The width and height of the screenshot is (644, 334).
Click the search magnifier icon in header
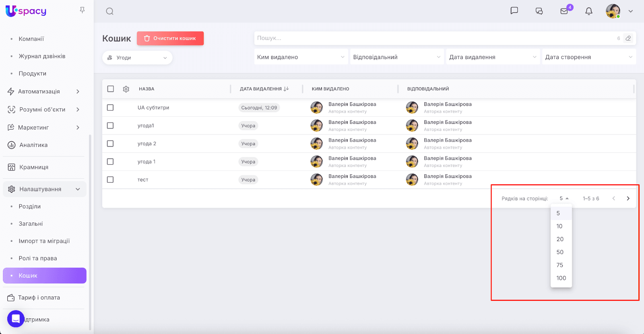[x=109, y=11]
